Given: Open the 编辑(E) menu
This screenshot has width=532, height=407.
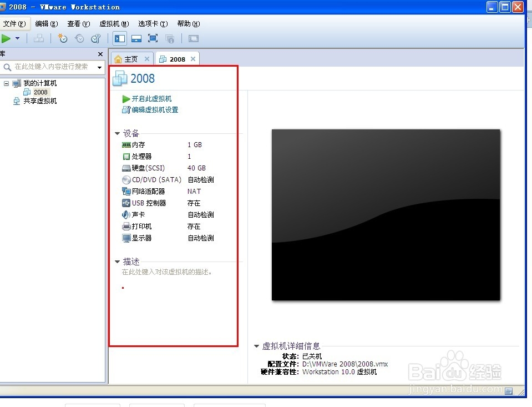Looking at the screenshot, I should click(47, 24).
